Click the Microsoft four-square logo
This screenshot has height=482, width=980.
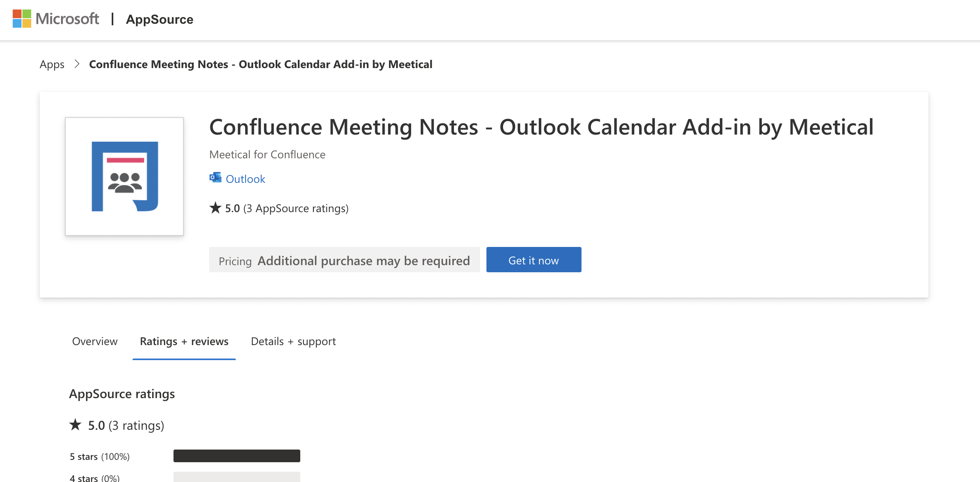tap(22, 19)
